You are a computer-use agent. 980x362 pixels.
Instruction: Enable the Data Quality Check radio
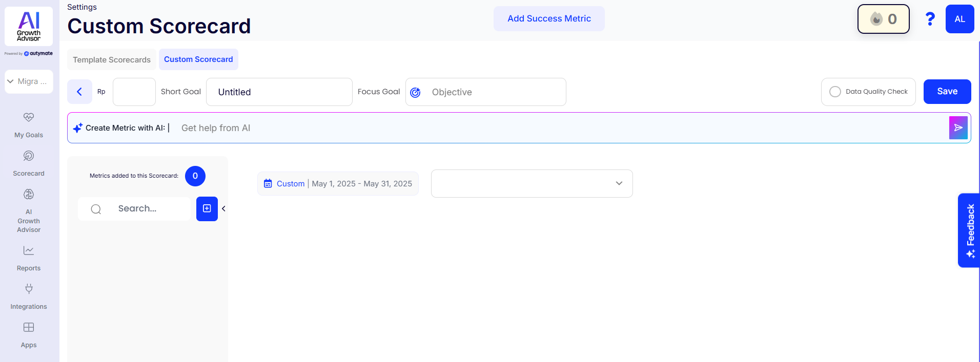[835, 92]
